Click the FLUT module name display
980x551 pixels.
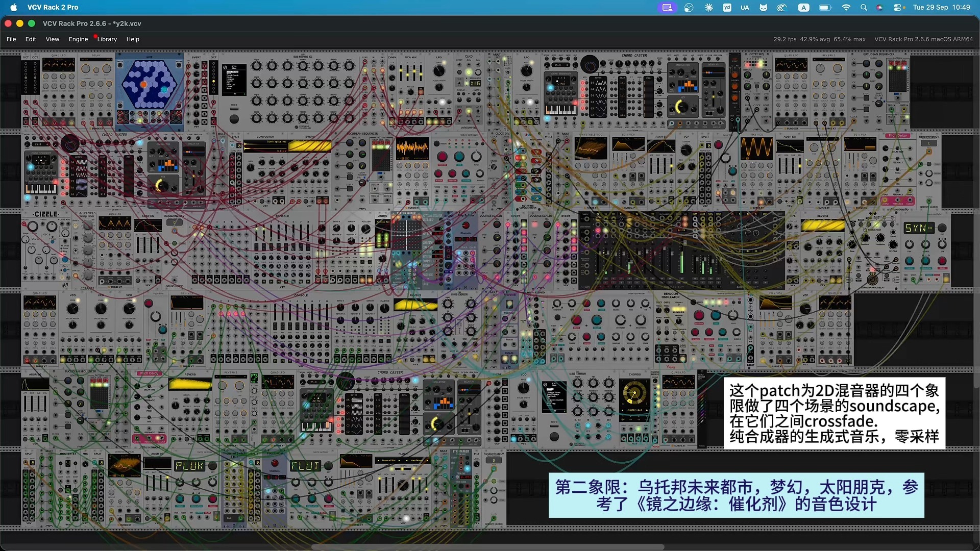tap(305, 466)
